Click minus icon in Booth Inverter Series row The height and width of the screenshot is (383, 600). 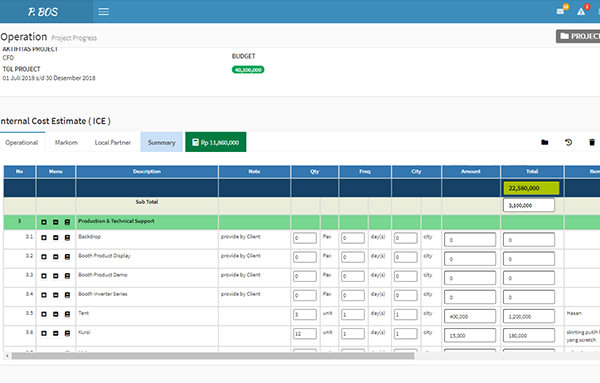pos(55,295)
